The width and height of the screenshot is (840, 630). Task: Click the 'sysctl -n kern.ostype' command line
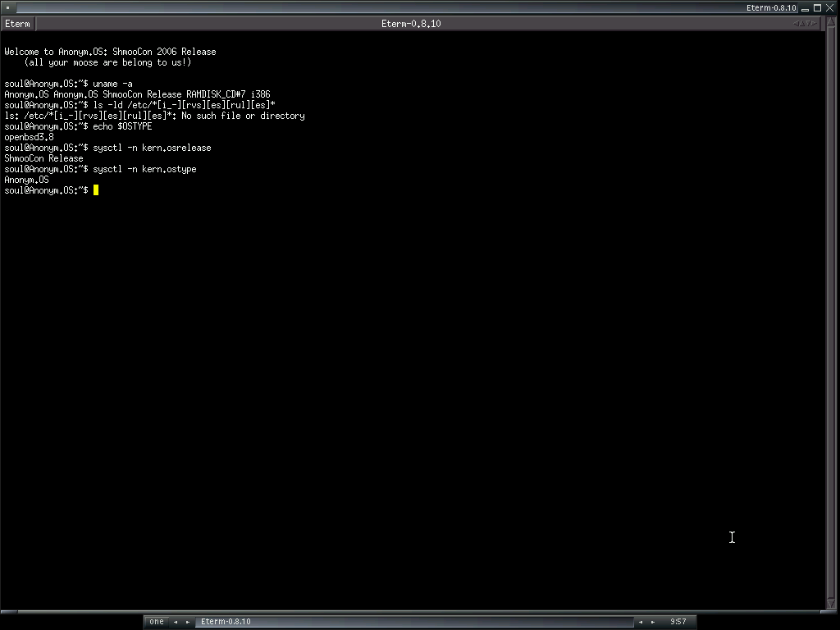(x=101, y=170)
